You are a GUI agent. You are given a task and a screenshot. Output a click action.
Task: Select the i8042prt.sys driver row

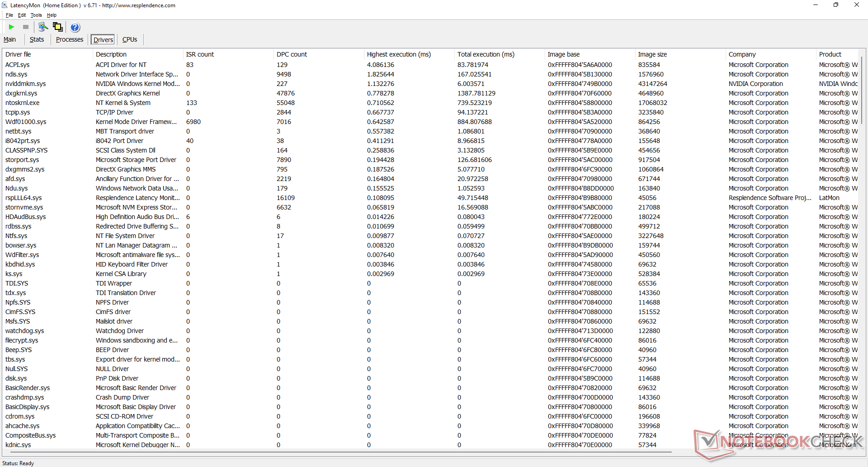[430, 141]
